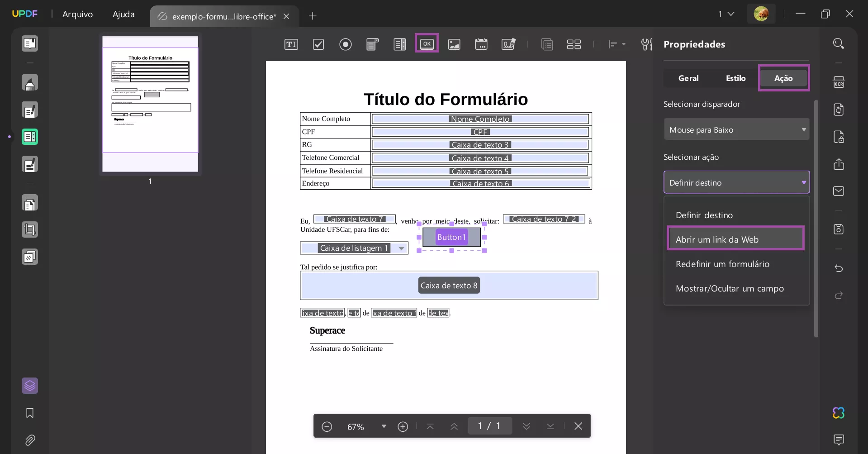Select the page 1 thumbnail
The image size is (868, 454).
tap(150, 104)
